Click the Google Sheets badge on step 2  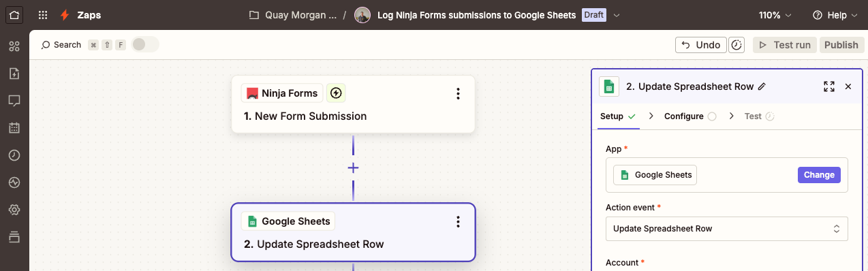click(288, 221)
